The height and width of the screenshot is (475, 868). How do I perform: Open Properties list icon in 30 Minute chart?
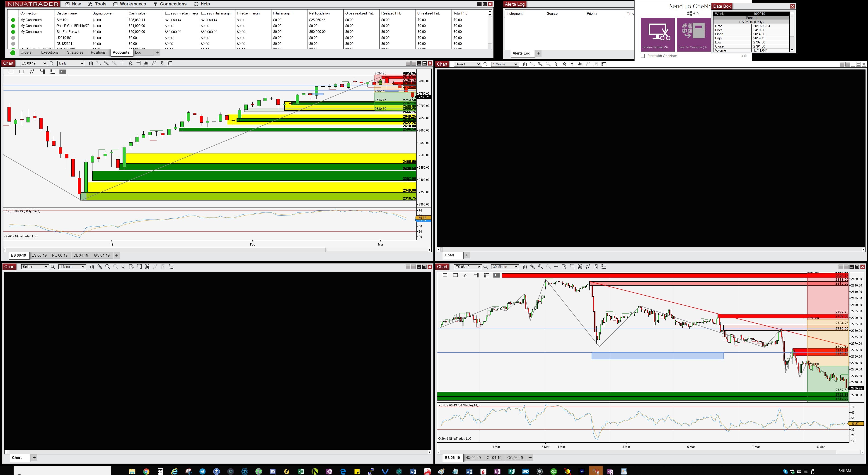pyautogui.click(x=604, y=267)
